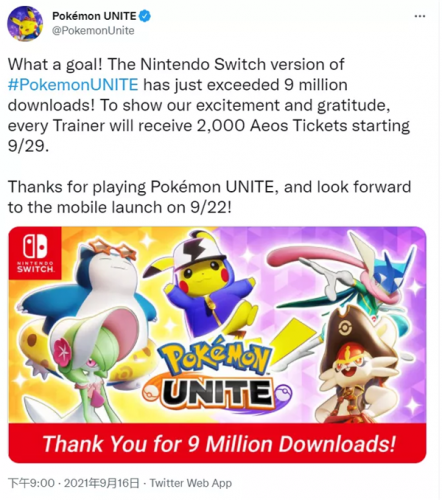Screen dimensions: 442x500
Task: Click the Pokémon UNITE display name
Action: coord(94,16)
